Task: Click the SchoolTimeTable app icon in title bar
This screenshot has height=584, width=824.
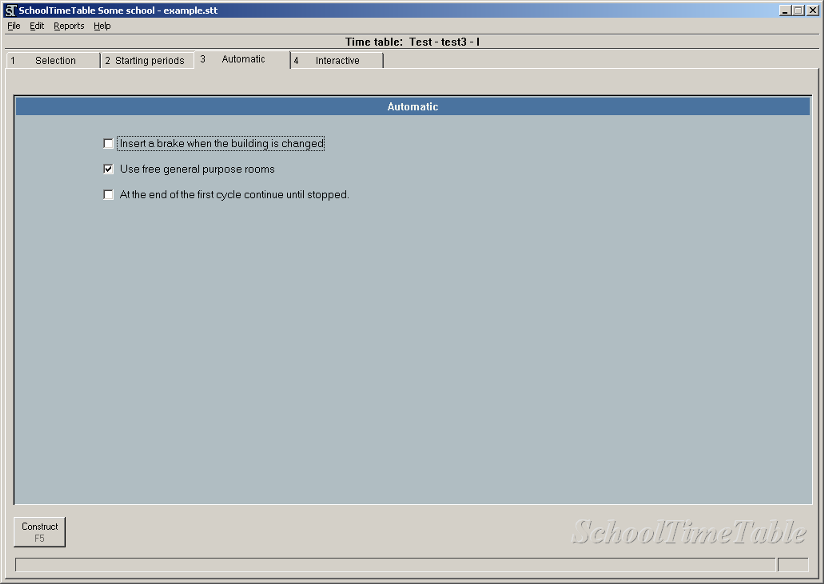Action: click(11, 11)
